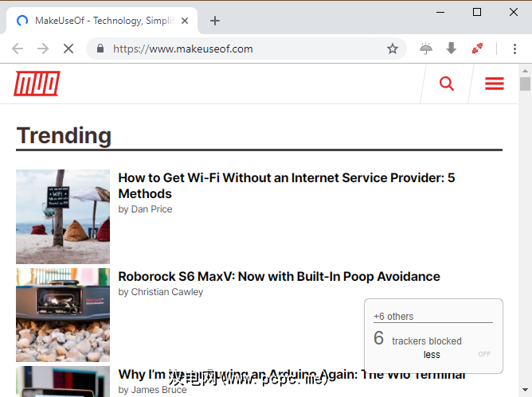Screen dimensions: 532x397
Task: Open author Dan Price's page
Action: pos(151,209)
